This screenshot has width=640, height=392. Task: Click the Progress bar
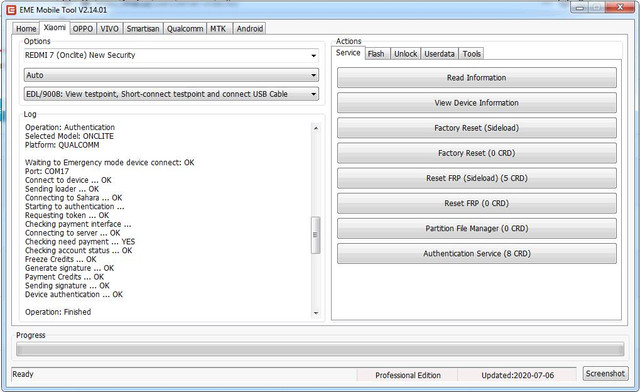tap(320, 350)
